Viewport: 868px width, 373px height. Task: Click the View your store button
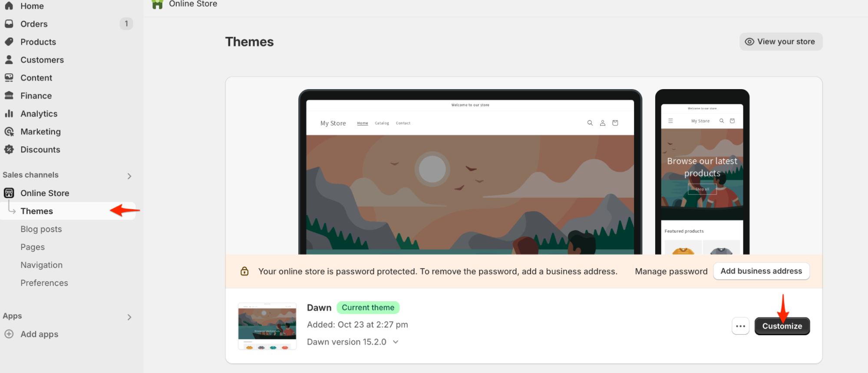[781, 42]
